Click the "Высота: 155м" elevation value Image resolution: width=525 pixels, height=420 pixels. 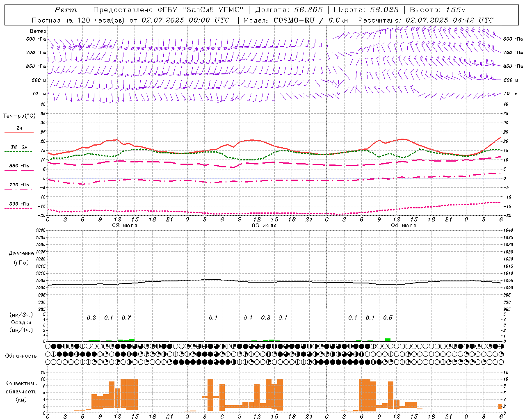(x=438, y=10)
